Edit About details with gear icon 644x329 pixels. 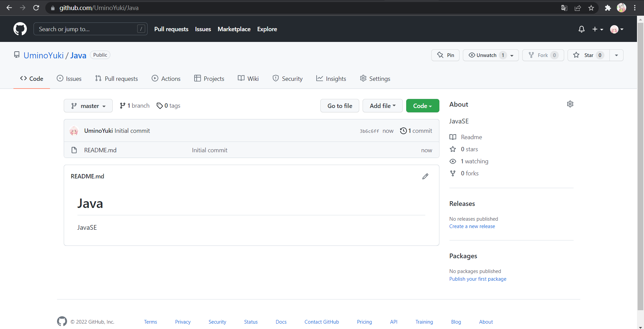click(570, 104)
